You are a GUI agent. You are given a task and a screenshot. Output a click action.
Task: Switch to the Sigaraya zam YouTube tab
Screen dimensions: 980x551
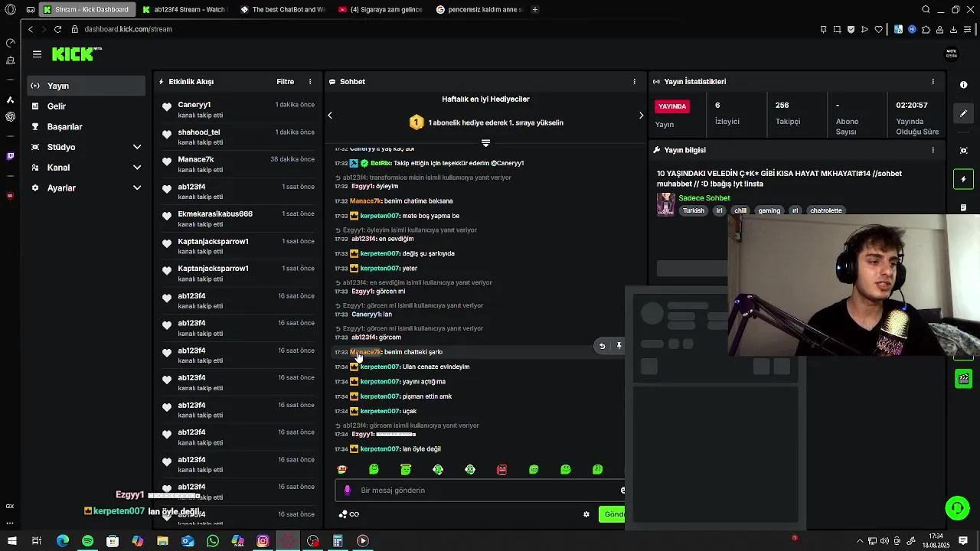click(381, 9)
